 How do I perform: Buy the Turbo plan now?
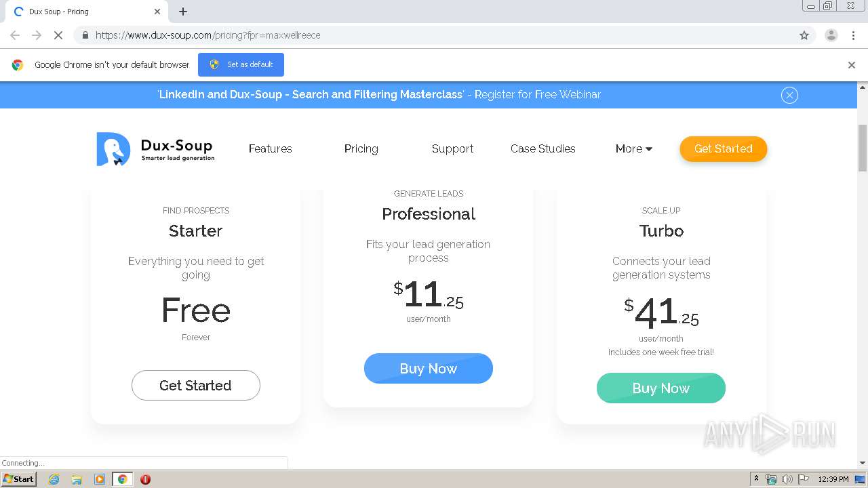[x=661, y=388]
